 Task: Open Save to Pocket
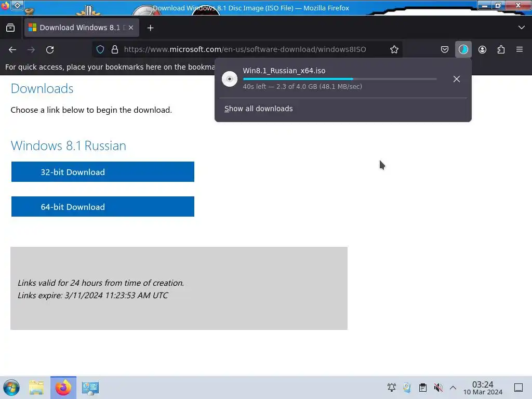(445, 49)
